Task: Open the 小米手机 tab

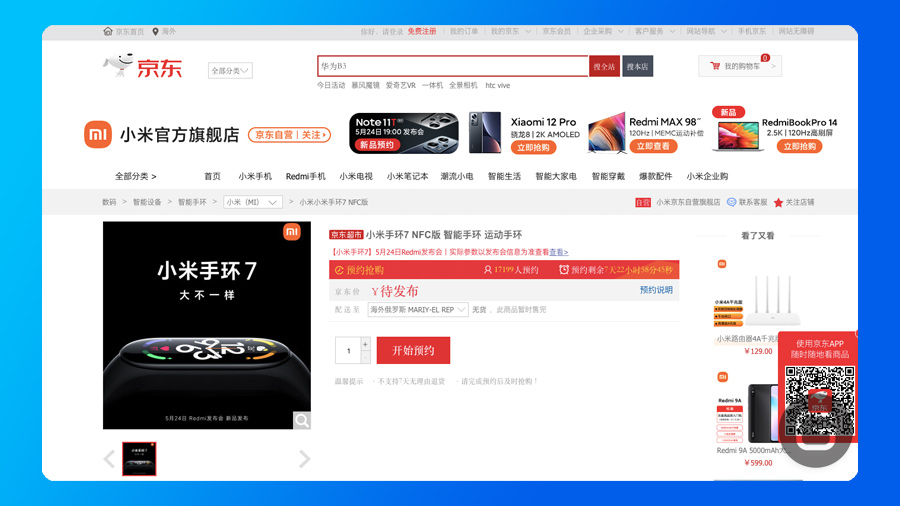Action: pyautogui.click(x=255, y=176)
